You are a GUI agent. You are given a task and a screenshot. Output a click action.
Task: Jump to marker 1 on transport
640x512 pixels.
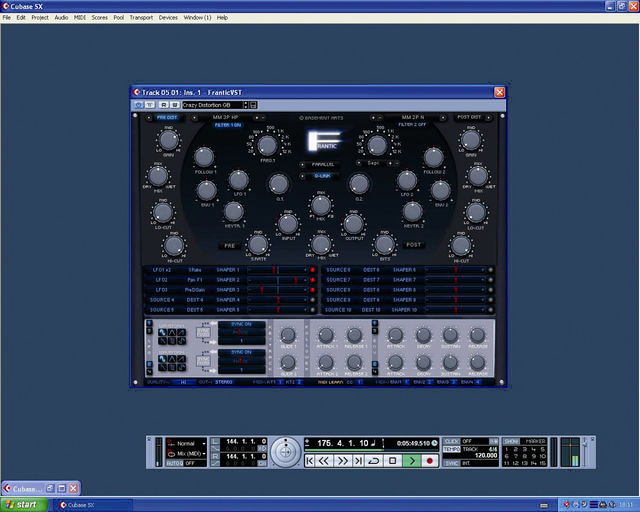(x=507, y=449)
